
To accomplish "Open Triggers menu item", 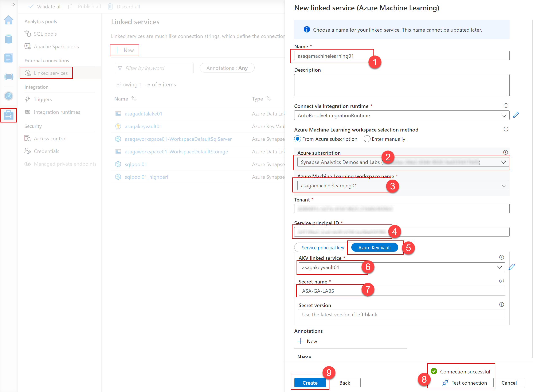I will tap(38, 99).
